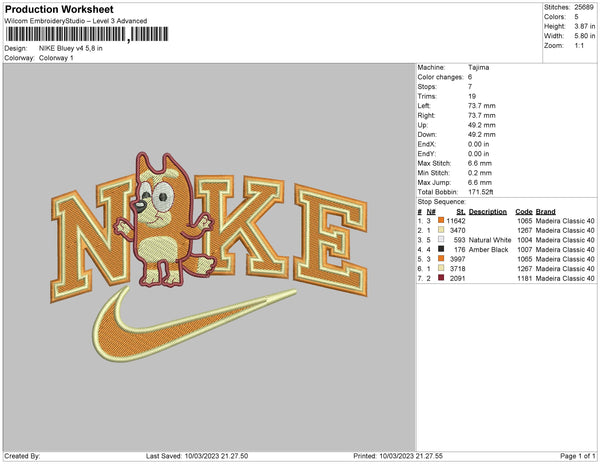
Task: Click the Colors value 5
Action: click(x=576, y=17)
